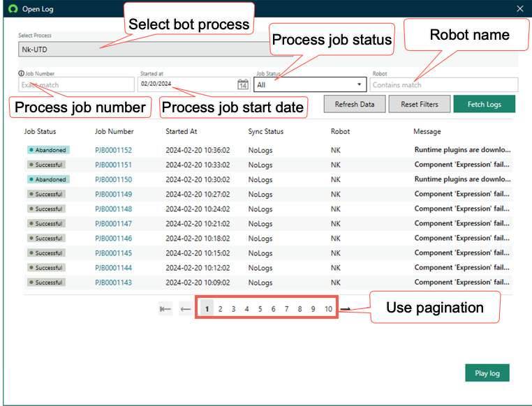The image size is (532, 406).
Task: Open job PJB0001145
Action: (113, 253)
